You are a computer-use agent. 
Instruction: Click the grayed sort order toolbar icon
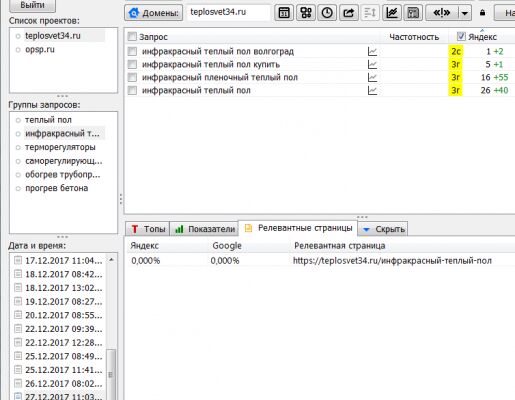pyautogui.click(x=370, y=13)
